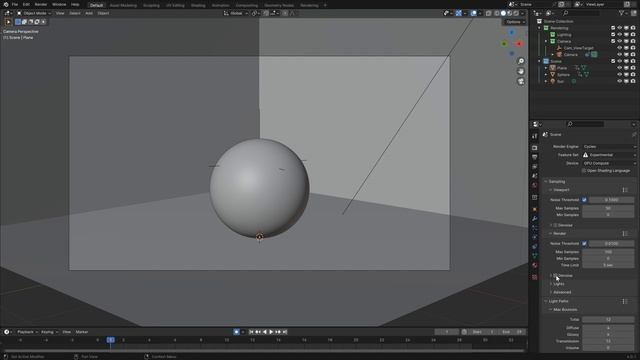Open the Output properties tab icon
The height and width of the screenshot is (360, 640).
pyautogui.click(x=535, y=157)
